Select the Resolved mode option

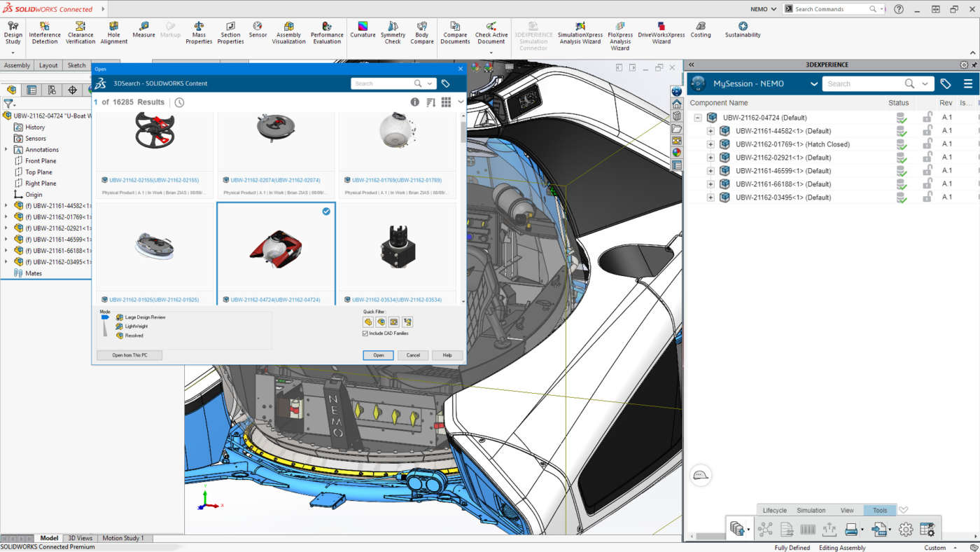[x=134, y=336]
